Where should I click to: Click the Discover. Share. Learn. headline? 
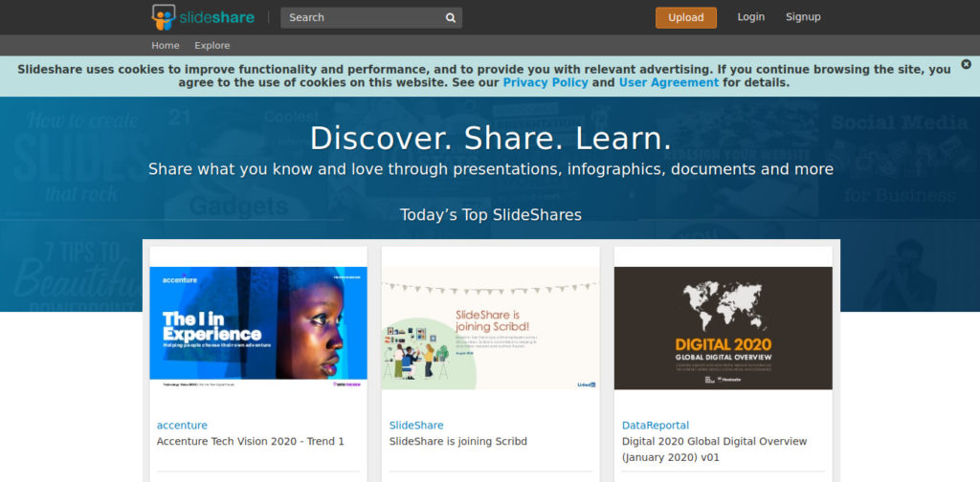[491, 139]
